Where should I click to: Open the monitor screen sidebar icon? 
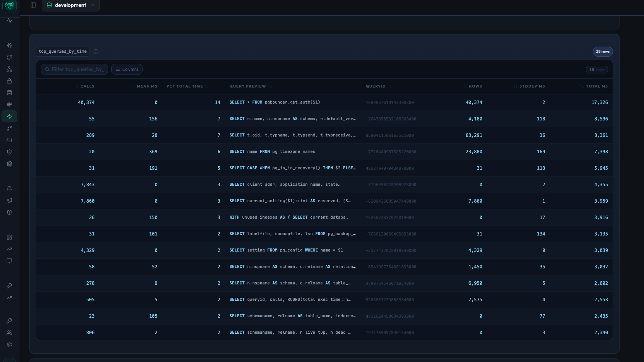point(10,261)
